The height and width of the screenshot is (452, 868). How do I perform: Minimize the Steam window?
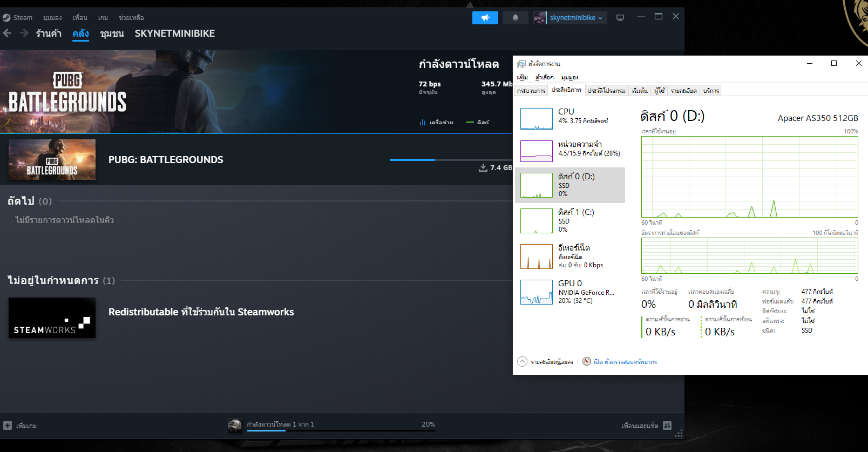point(641,17)
